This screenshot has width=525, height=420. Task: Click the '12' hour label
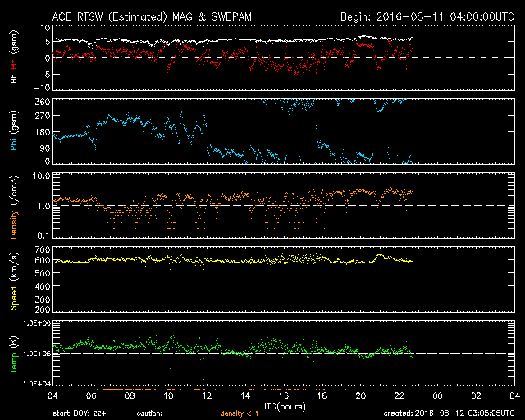[207, 396]
